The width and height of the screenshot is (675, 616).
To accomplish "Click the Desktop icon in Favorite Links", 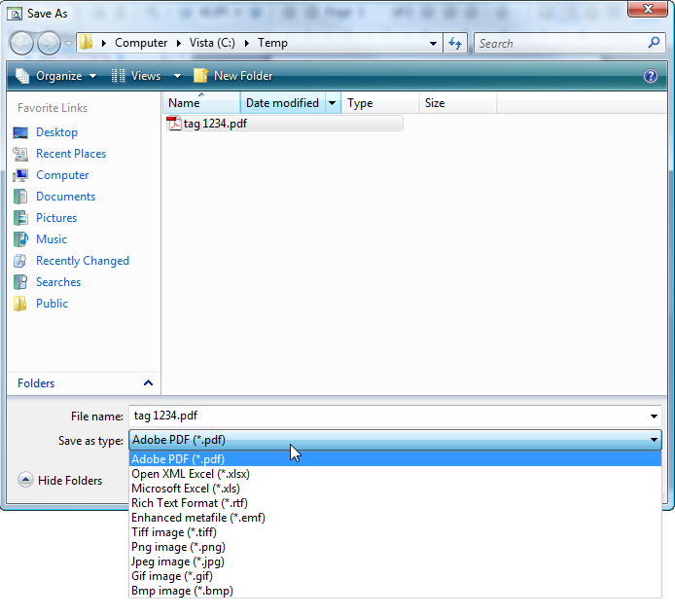I will 20,132.
